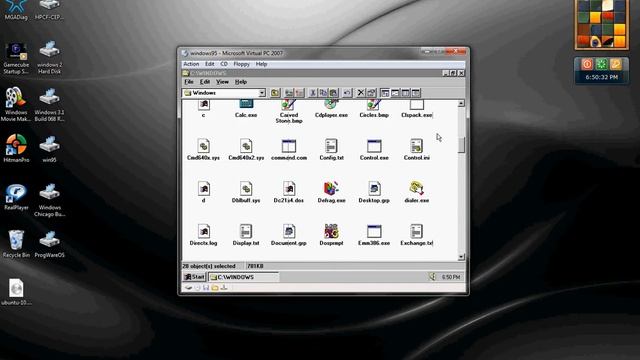Open the HitmanPro desktop icon

[16, 149]
